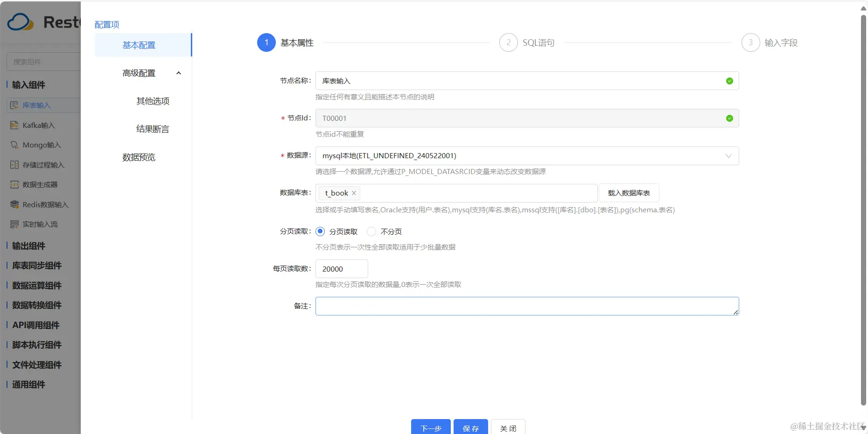Select the 库表输入 component icon
Viewport: 868px width, 434px height.
14,105
